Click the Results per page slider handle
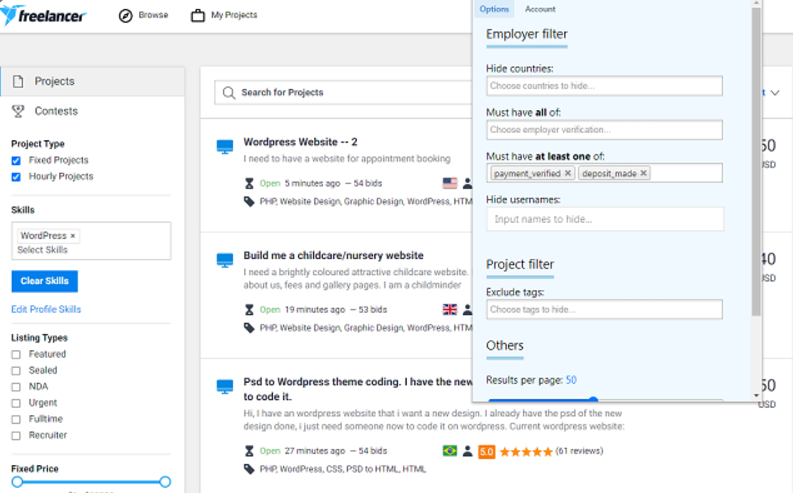Viewport: 793px width, 493px height. pyautogui.click(x=593, y=400)
